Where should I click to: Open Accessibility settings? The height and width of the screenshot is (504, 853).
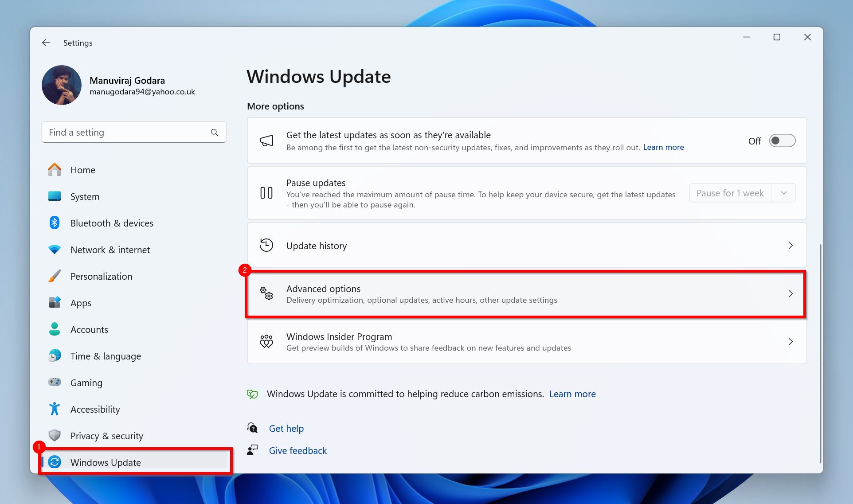134,409
